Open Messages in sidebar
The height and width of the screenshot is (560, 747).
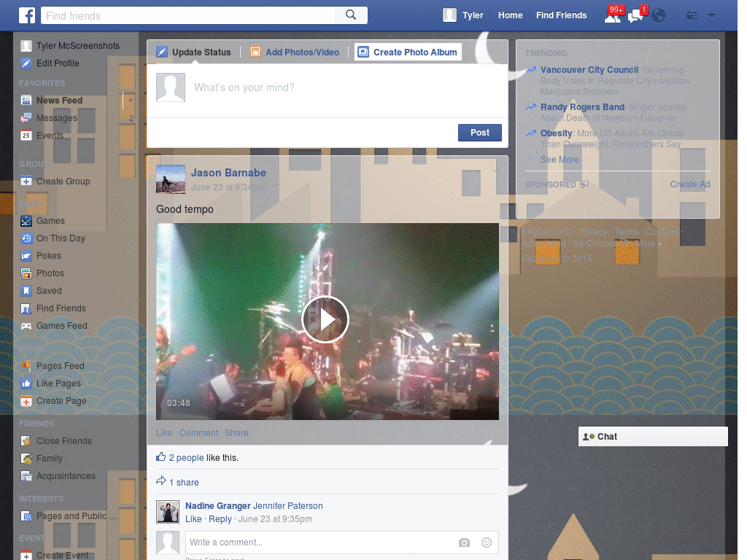tap(49, 117)
